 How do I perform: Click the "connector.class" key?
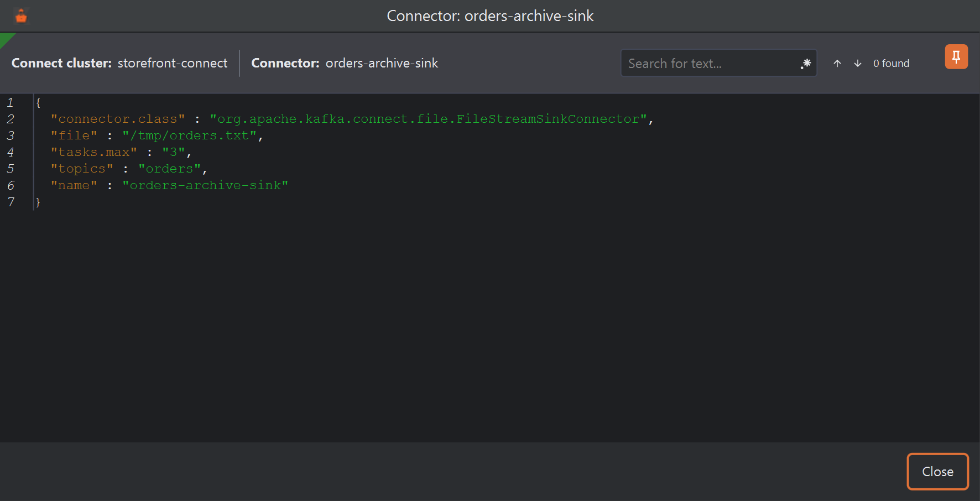(x=118, y=119)
